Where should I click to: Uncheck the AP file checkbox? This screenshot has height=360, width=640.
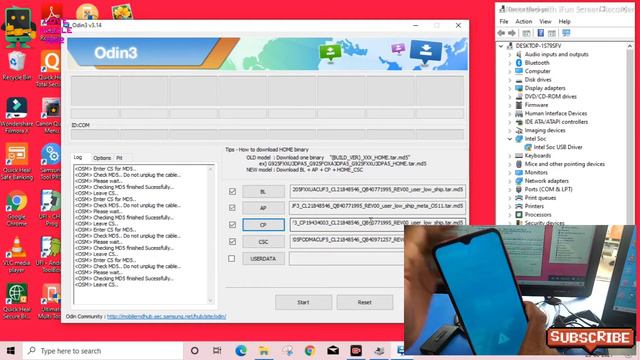(232, 208)
